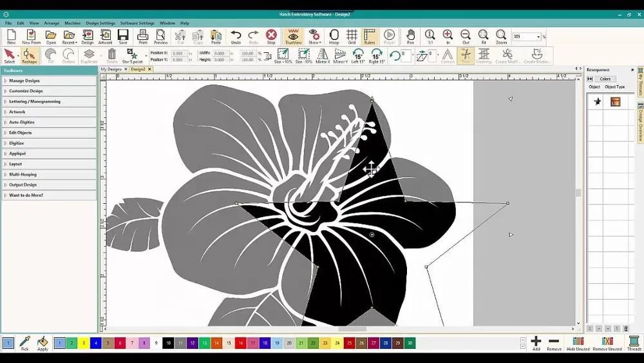Click the Pick color eyedropper

(x=24, y=343)
